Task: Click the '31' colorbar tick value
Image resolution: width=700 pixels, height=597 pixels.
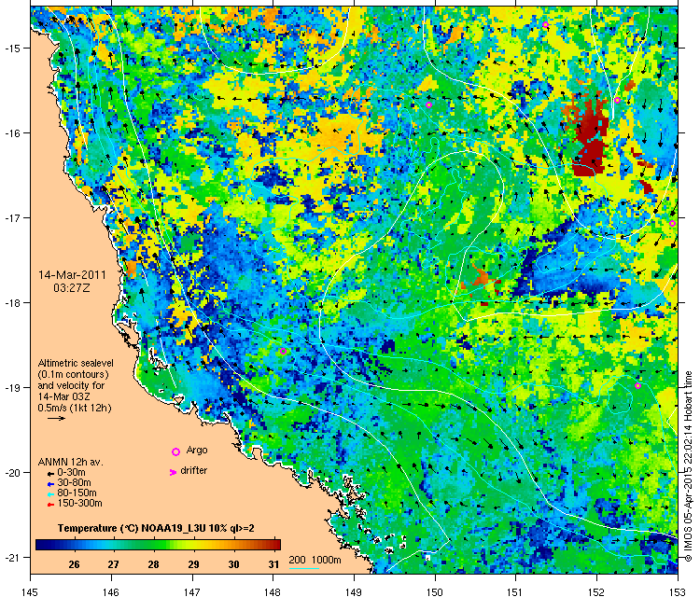Action: 273,564
